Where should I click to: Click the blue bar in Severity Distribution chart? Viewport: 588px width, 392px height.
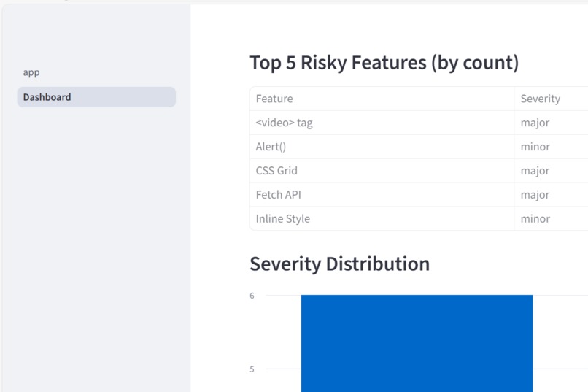coord(417,343)
